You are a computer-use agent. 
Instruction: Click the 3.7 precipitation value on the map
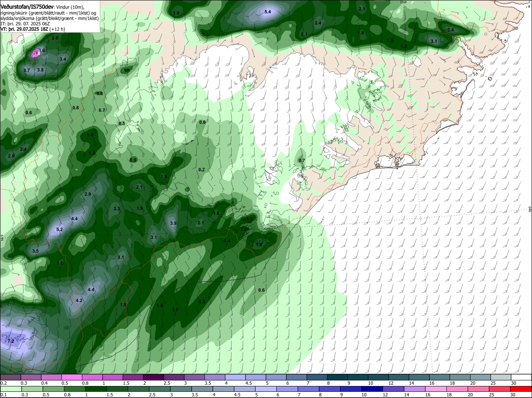pos(27,70)
